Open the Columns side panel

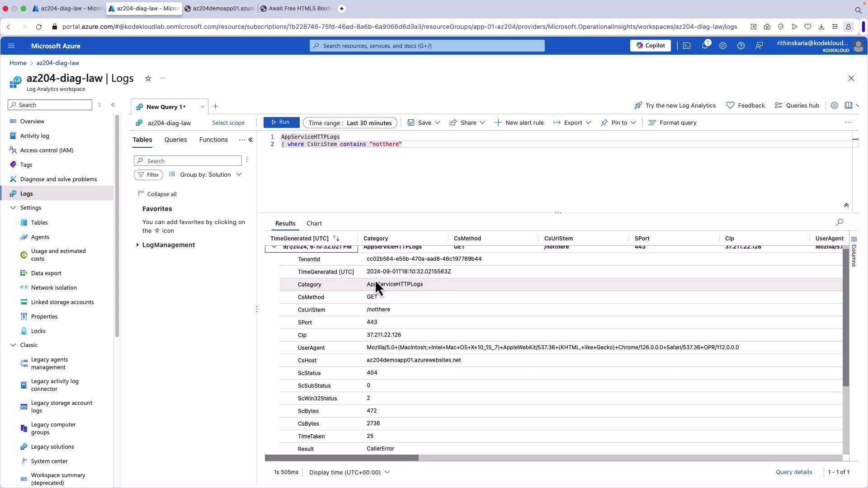tap(854, 252)
